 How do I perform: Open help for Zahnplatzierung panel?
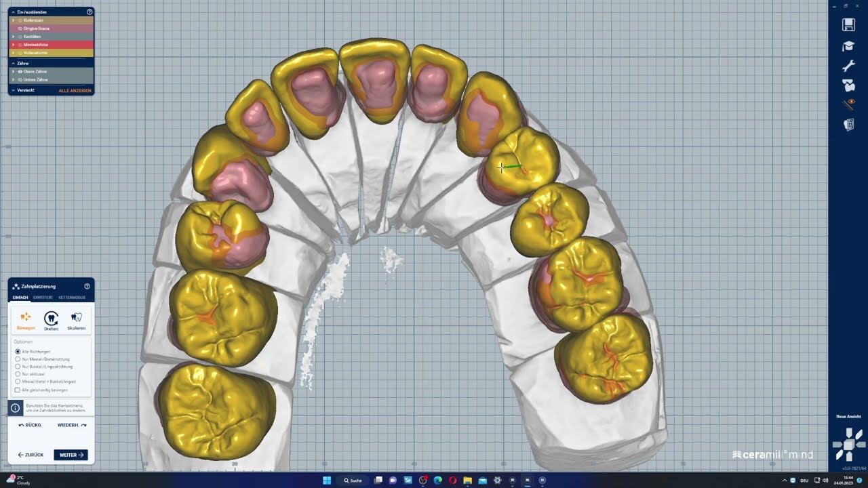coord(87,286)
